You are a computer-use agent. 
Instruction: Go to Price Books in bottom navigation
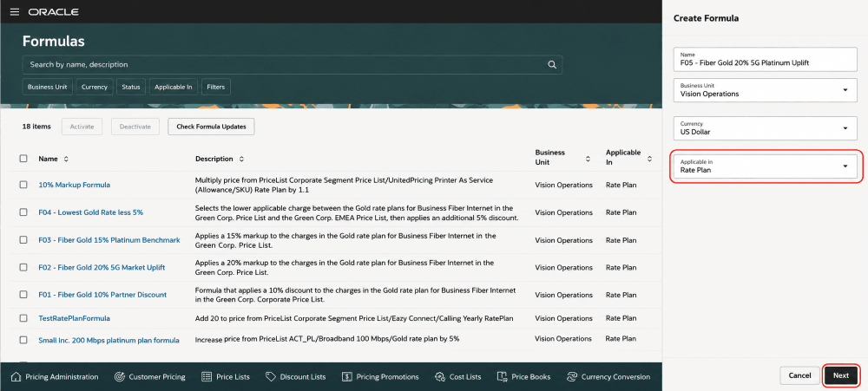point(523,376)
